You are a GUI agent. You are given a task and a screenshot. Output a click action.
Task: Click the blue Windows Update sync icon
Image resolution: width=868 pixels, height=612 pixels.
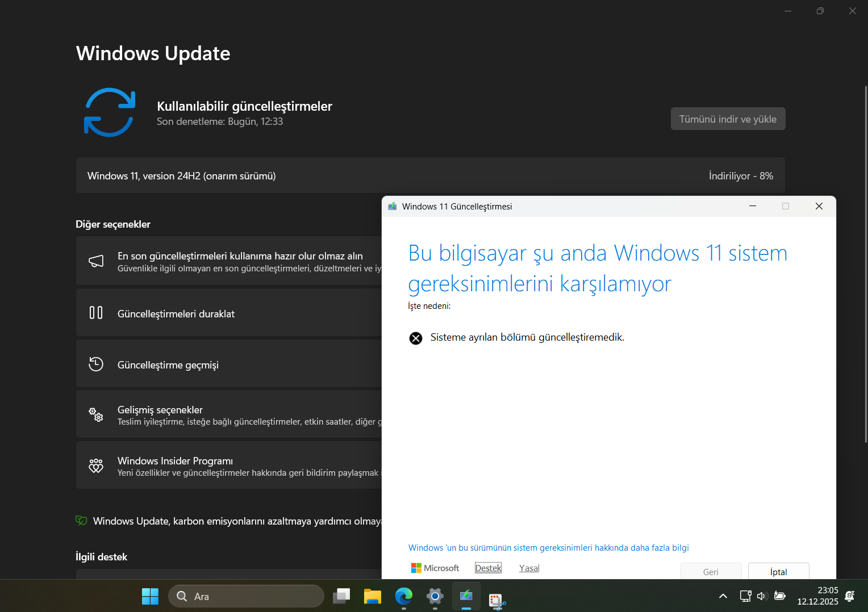[x=110, y=112]
